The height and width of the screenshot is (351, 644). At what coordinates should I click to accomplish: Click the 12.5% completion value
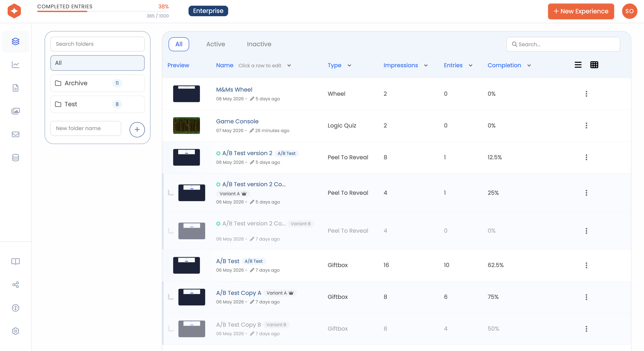pyautogui.click(x=495, y=157)
